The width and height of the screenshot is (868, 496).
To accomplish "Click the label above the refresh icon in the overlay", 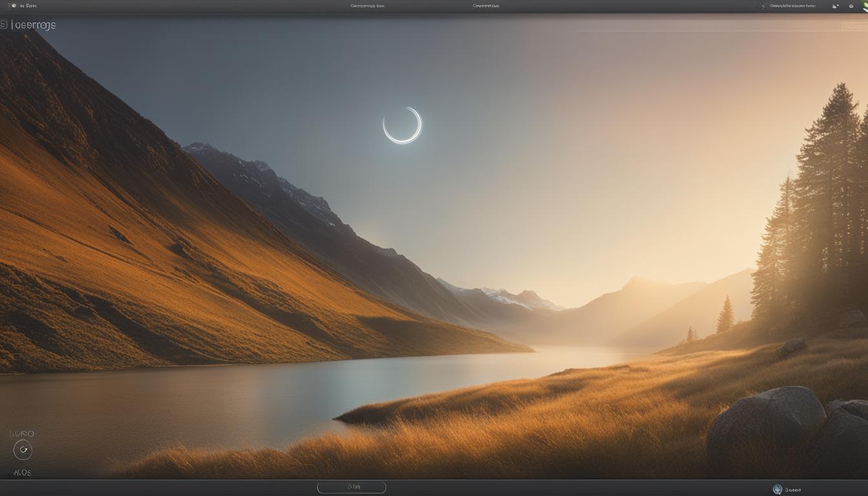I will 21,433.
